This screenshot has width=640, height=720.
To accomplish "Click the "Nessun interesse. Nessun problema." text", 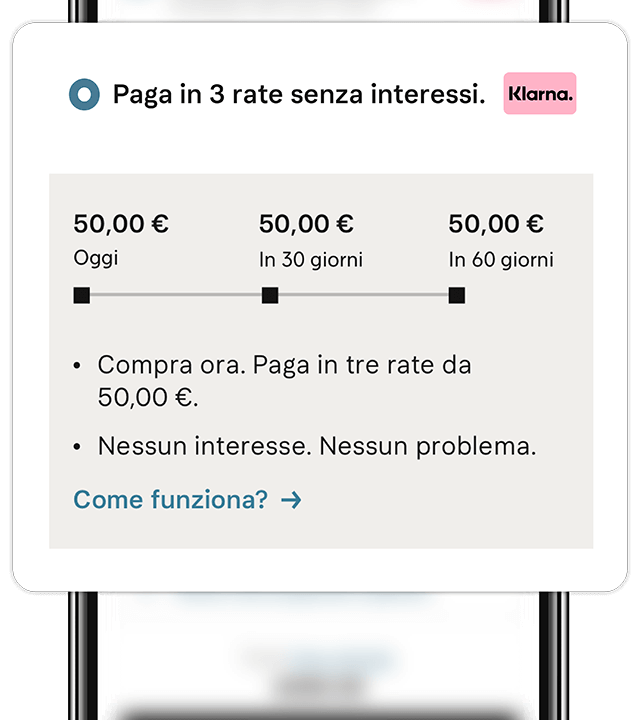I will [x=317, y=446].
